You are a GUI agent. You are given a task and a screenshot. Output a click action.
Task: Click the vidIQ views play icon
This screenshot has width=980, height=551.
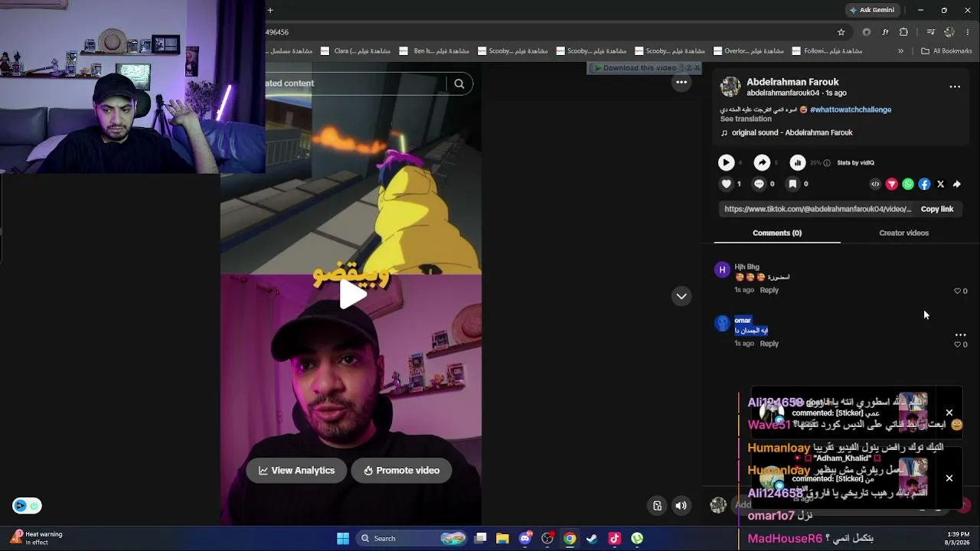(726, 162)
